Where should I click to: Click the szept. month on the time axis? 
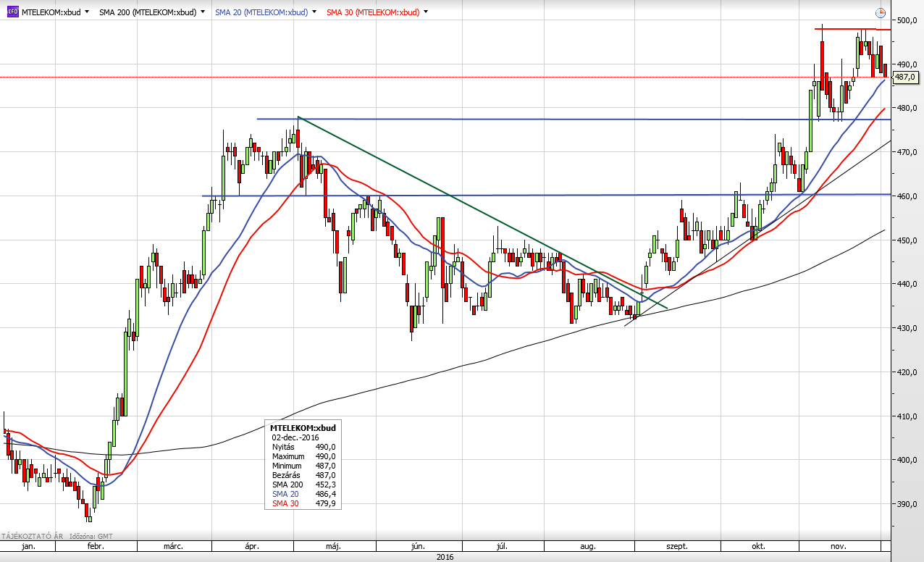tap(676, 546)
